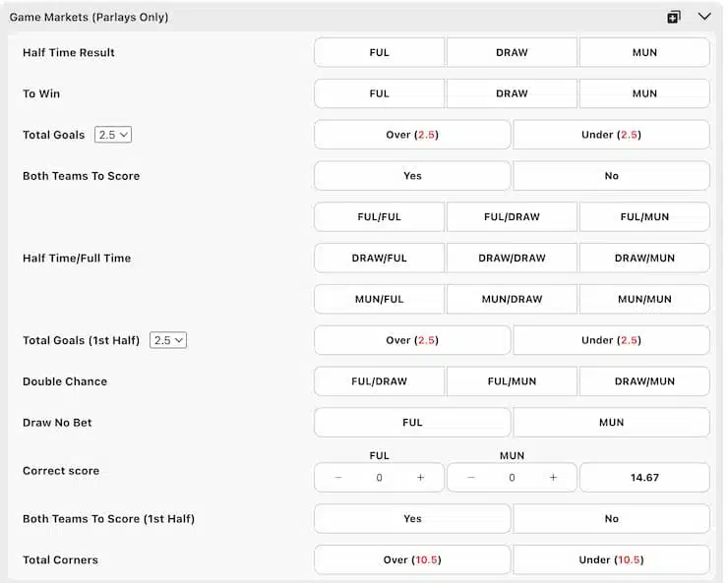
Task: Choose FUL in To Win row
Action: tap(380, 93)
